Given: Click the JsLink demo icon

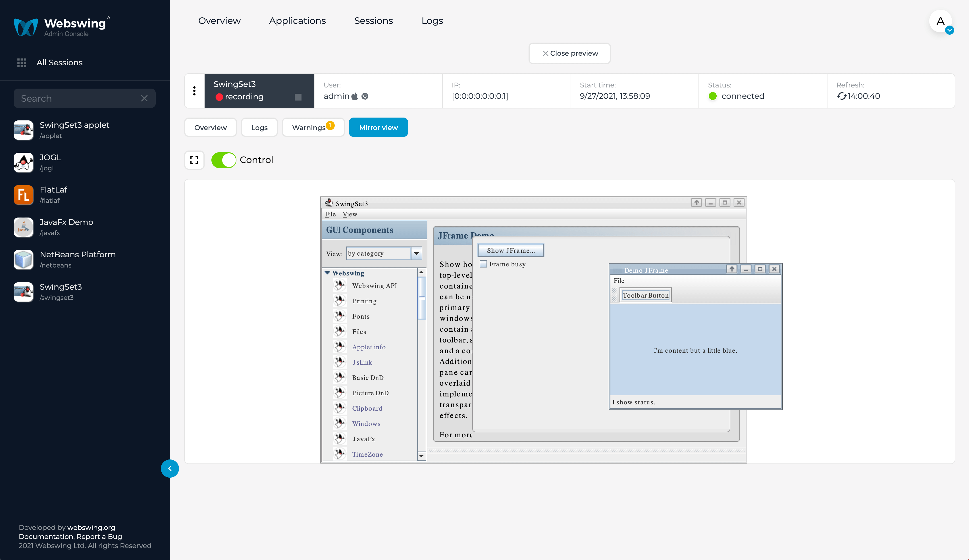Looking at the screenshot, I should coord(340,362).
